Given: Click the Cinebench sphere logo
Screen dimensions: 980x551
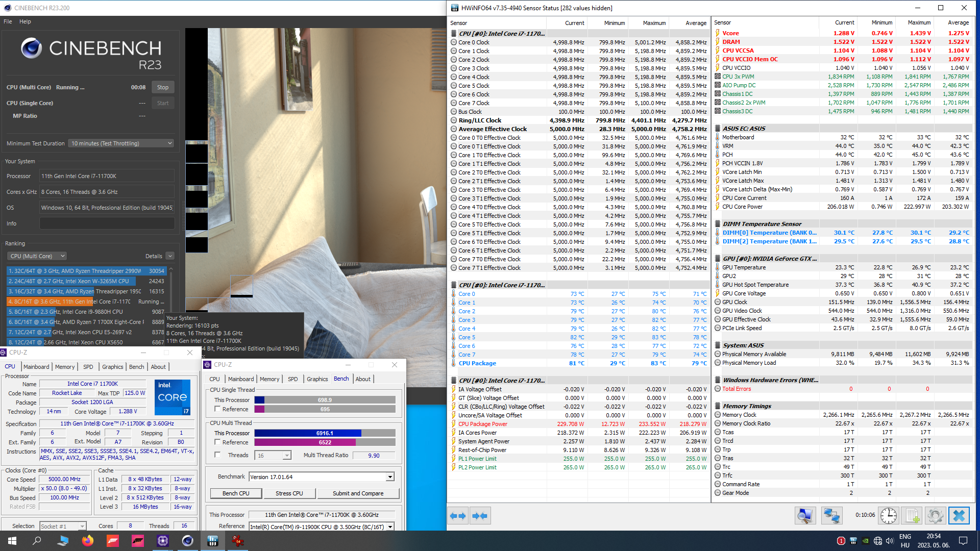Looking at the screenshot, I should [31, 48].
